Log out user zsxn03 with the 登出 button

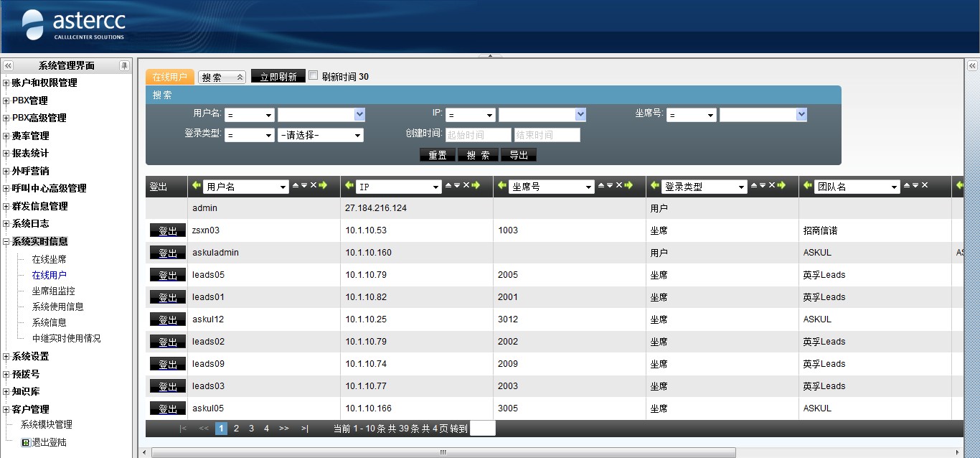click(167, 230)
